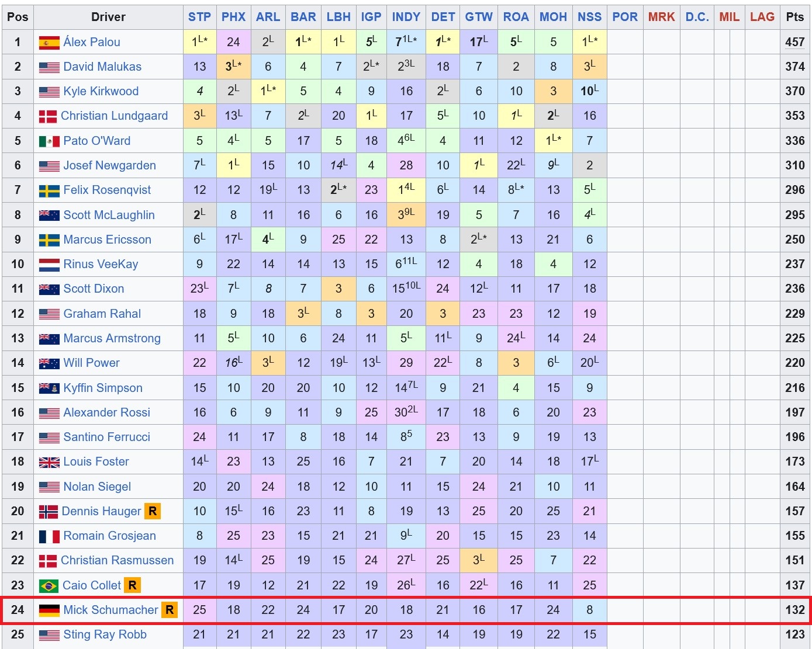Viewport: 812px width, 649px height.
Task: Click the Danish flag beside Christian Lundgaard
Action: [x=48, y=116]
